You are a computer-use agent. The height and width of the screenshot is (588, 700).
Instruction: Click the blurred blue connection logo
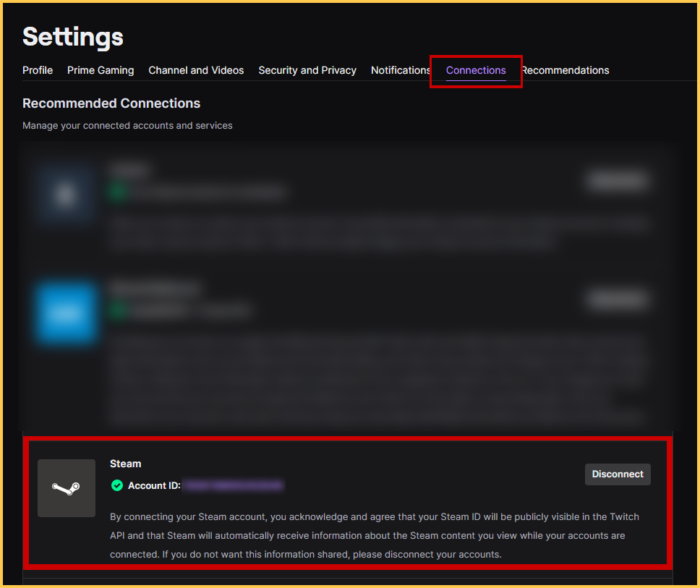click(x=66, y=313)
